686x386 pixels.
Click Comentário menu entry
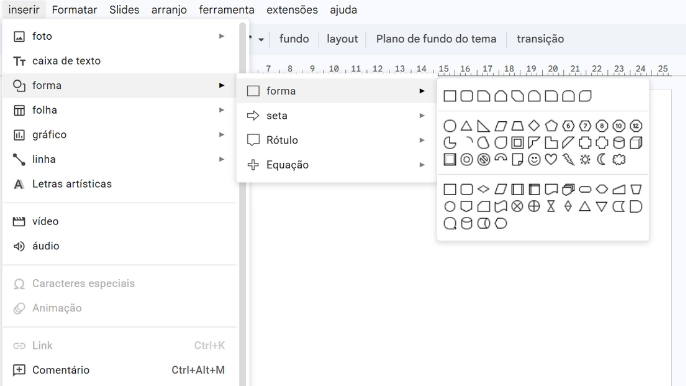coord(120,370)
